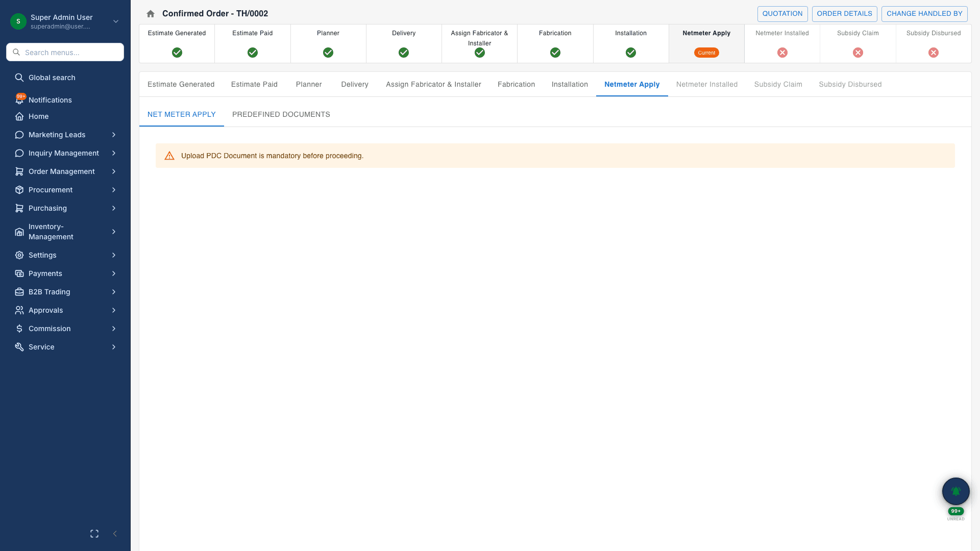Click the Approvals people icon

click(19, 310)
